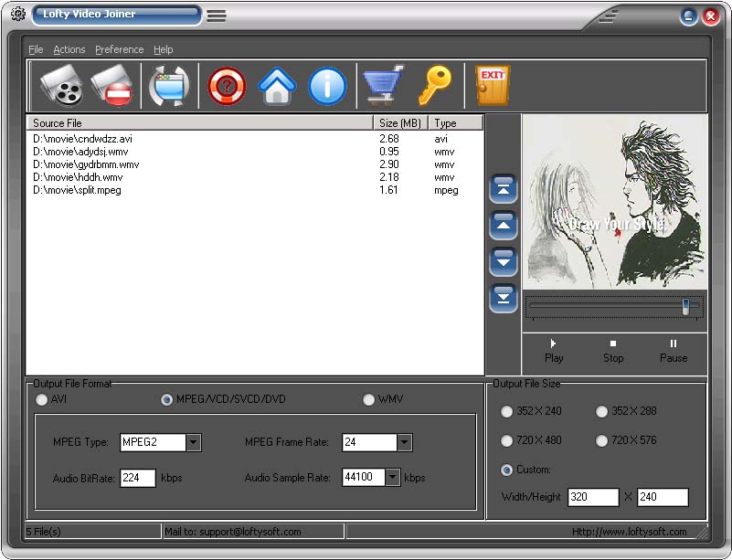732x560 pixels.
Task: Move selected file to bottom of list
Action: click(x=504, y=298)
